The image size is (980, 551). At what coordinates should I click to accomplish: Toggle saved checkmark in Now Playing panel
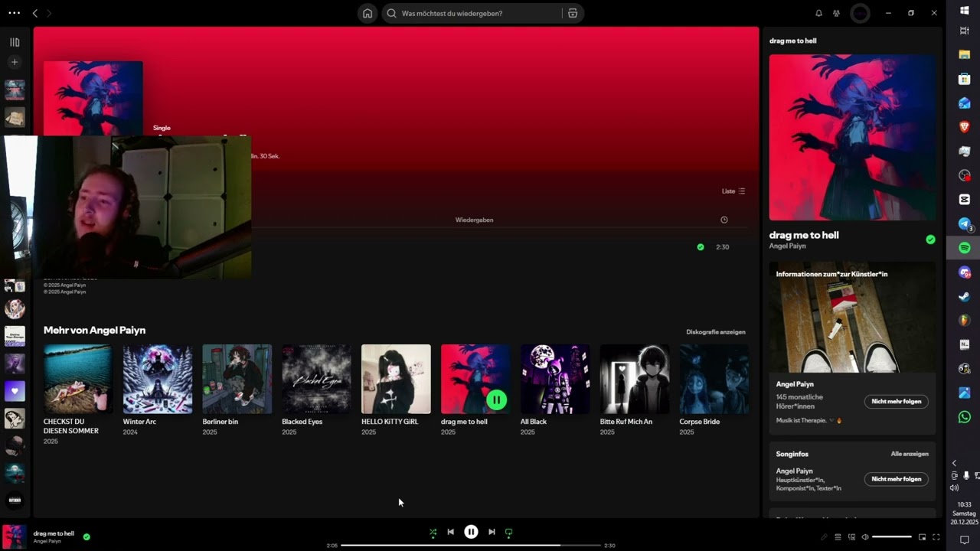point(930,240)
